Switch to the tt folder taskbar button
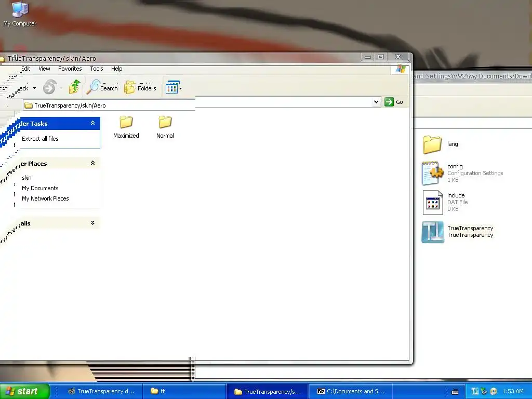The width and height of the screenshot is (532, 399). [x=183, y=391]
